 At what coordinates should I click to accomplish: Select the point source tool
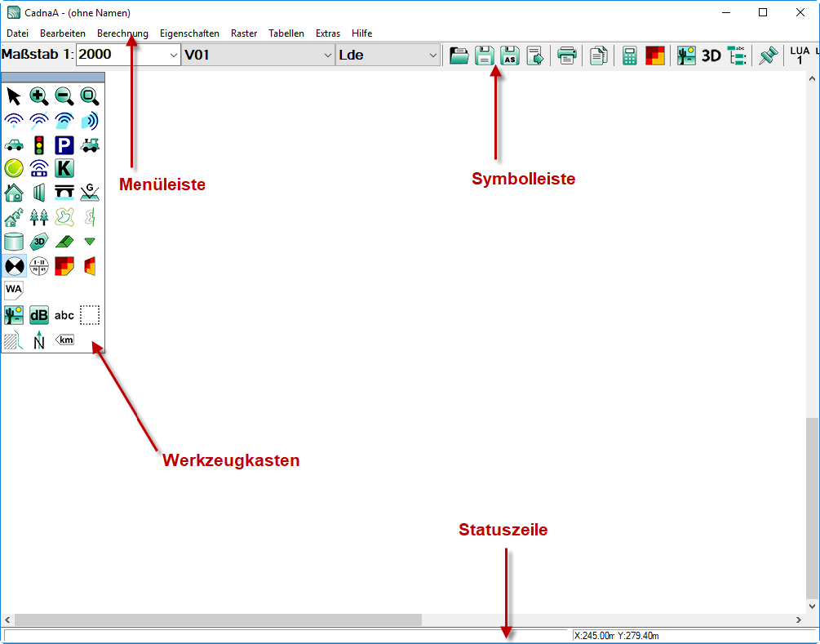tap(14, 121)
